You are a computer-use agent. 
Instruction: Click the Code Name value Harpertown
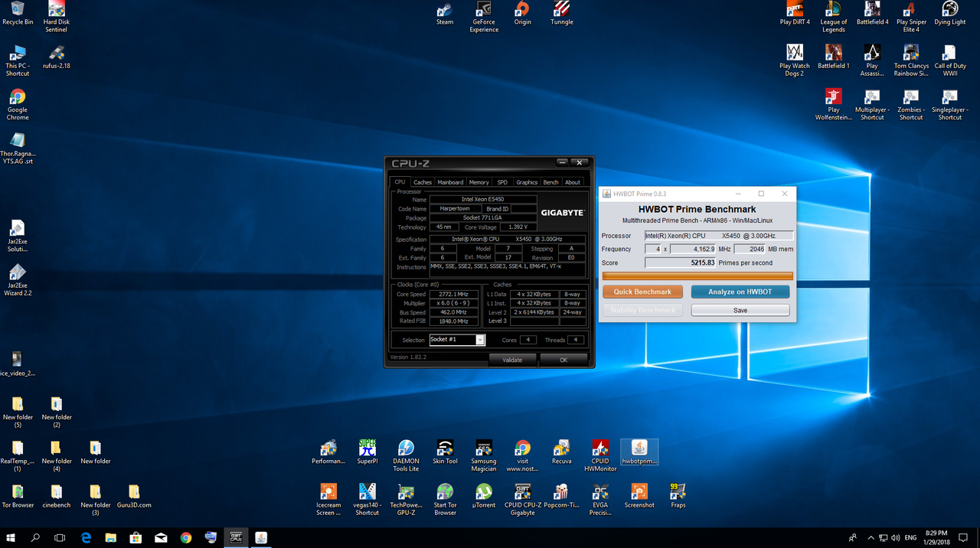(456, 209)
